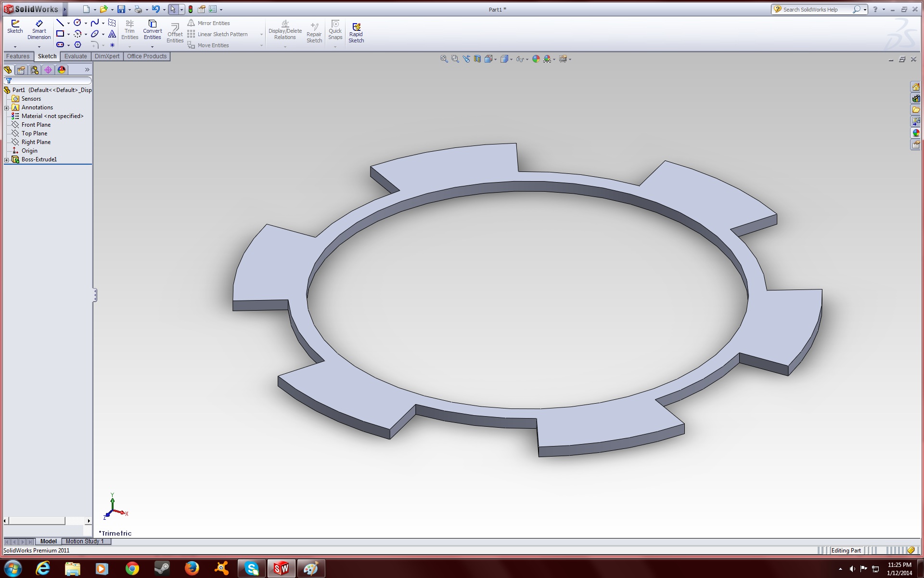The height and width of the screenshot is (578, 924).
Task: Open the Design Library task pane tab
Action: coord(916,98)
